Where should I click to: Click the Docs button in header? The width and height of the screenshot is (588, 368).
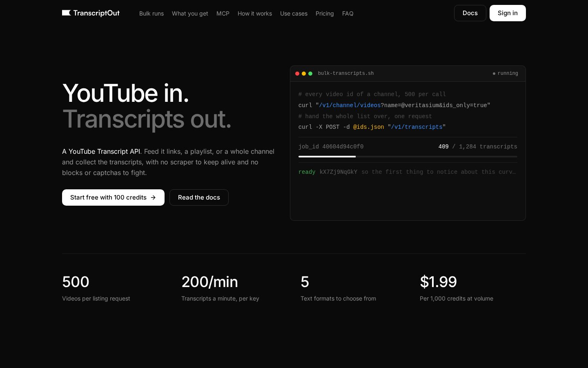470,13
